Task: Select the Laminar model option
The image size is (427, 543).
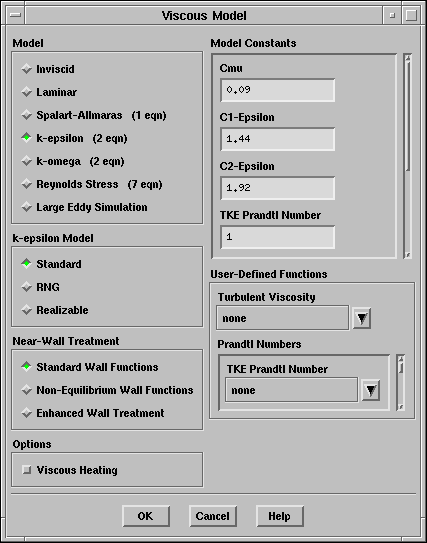Action: coord(49,92)
